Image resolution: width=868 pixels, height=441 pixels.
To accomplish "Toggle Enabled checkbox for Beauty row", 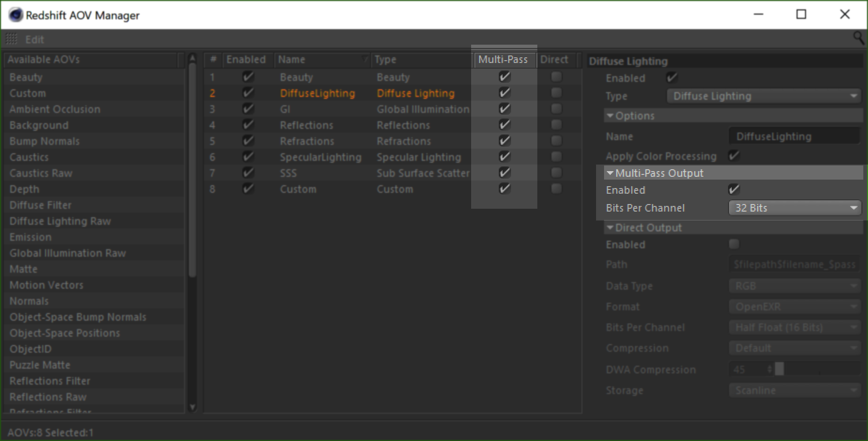I will click(x=248, y=77).
